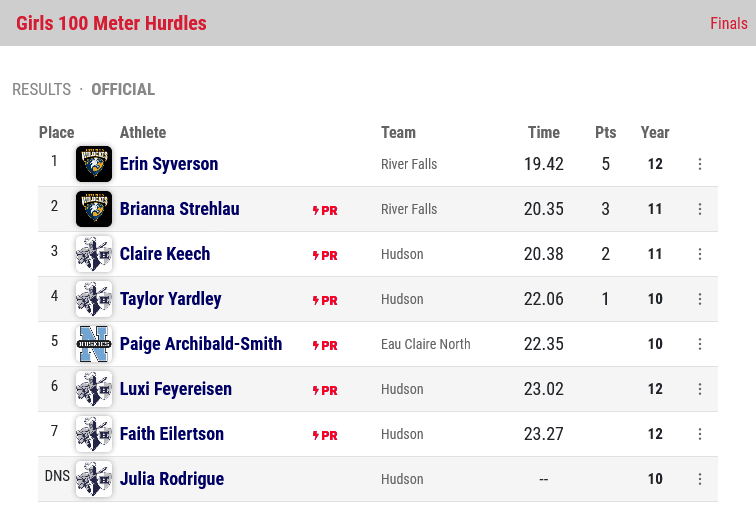Click Eau Claire North Huskies logo

pyautogui.click(x=94, y=344)
